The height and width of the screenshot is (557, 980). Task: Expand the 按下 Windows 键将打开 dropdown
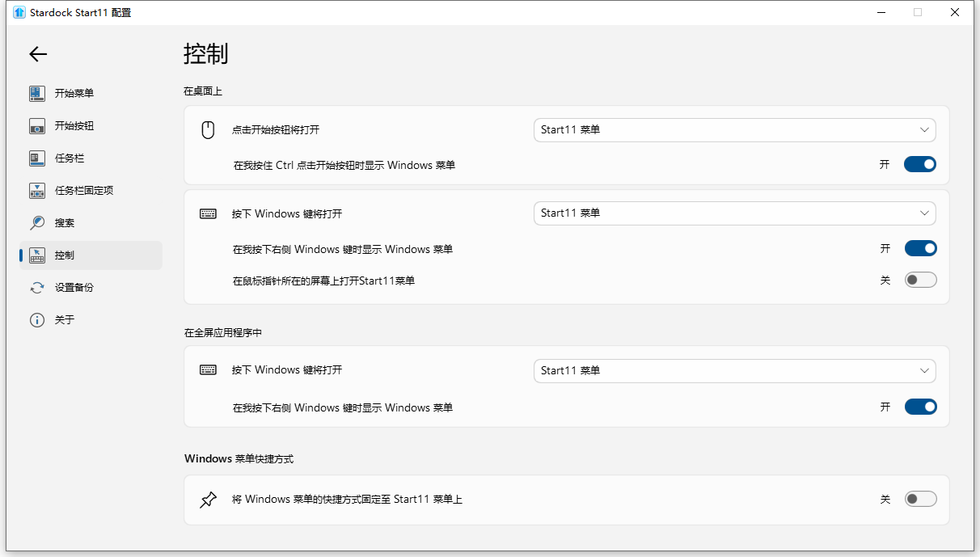coord(734,213)
